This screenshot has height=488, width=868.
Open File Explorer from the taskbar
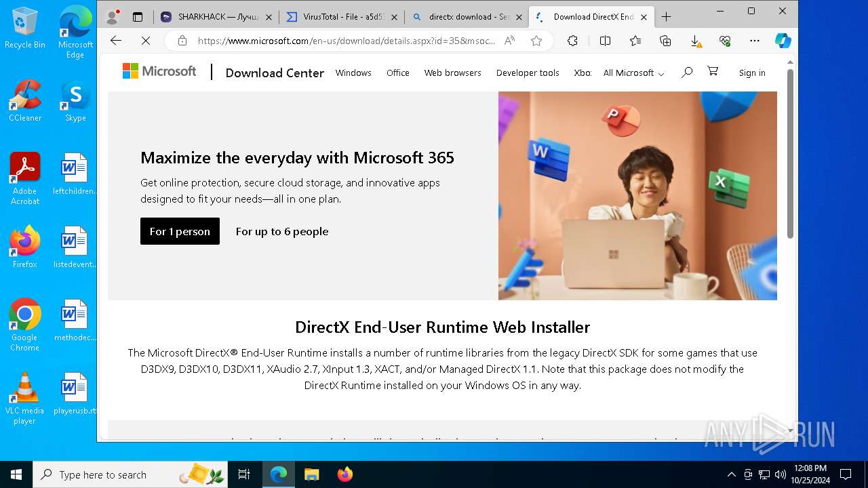[312, 474]
